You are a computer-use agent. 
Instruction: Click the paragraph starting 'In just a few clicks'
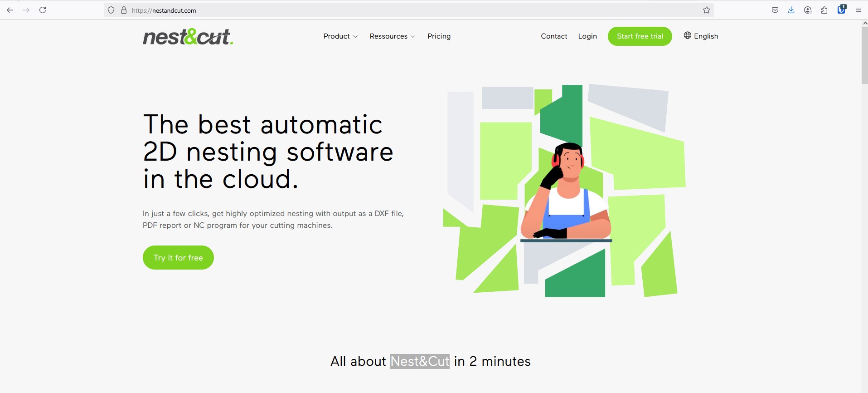(273, 219)
